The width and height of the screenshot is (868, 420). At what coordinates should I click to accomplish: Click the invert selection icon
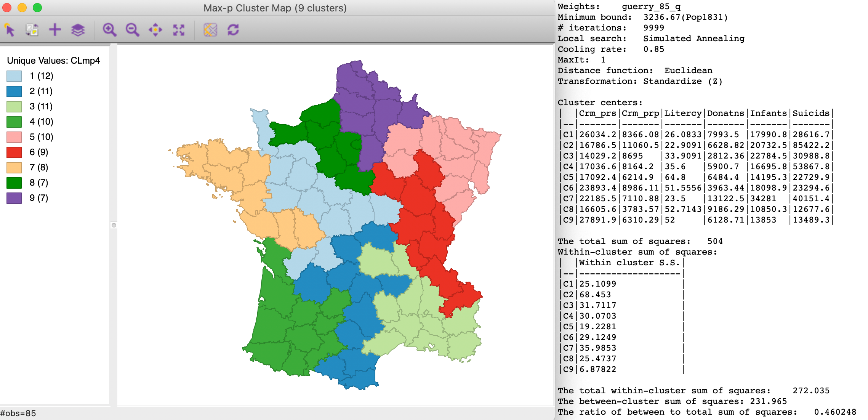tap(32, 30)
